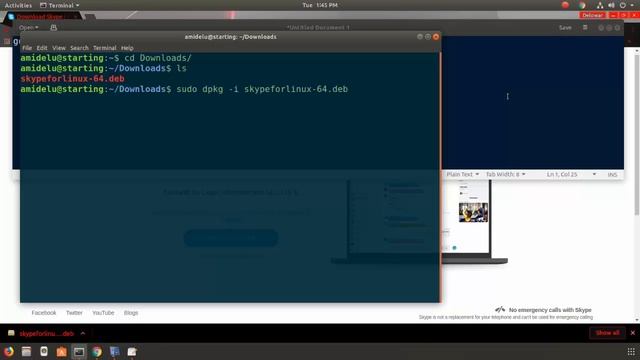640x360 pixels.
Task: Open Facebook link in browser footer
Action: 44,313
